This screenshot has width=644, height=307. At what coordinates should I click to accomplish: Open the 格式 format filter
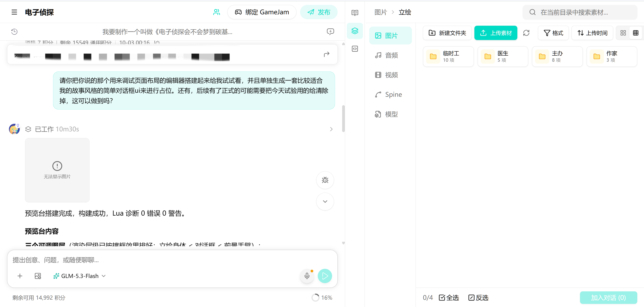(553, 33)
